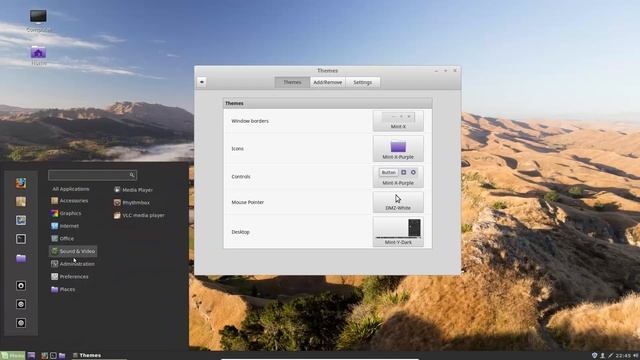This screenshot has width=640, height=360.
Task: Click the magnifier icon in the menu search box
Action: 132,175
